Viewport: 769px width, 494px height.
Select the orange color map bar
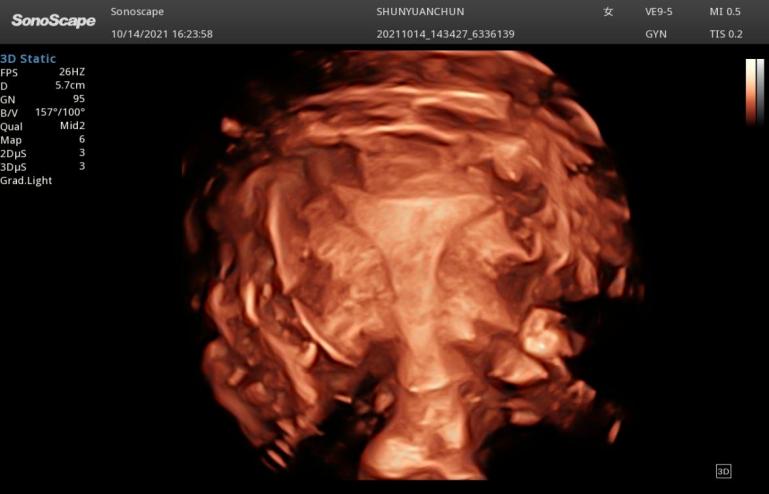751,90
